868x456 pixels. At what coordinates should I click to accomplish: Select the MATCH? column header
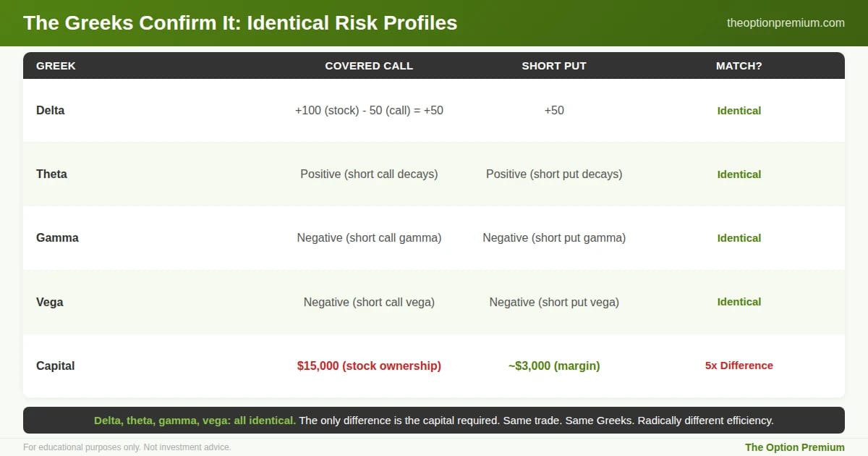(x=739, y=66)
